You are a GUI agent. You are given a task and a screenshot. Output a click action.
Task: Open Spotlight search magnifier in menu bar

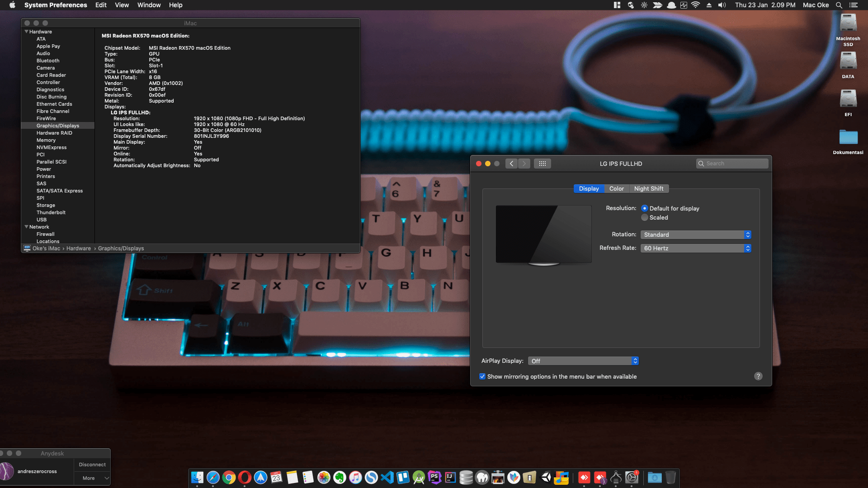coord(839,5)
